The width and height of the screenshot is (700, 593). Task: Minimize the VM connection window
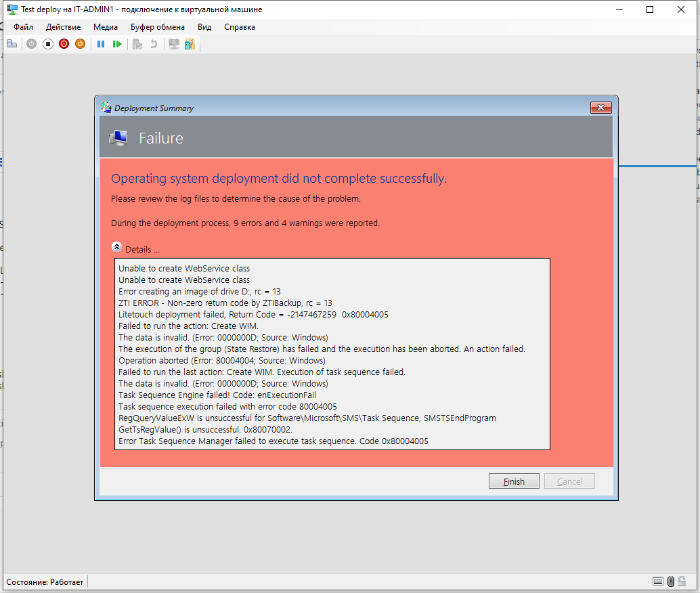click(x=619, y=9)
